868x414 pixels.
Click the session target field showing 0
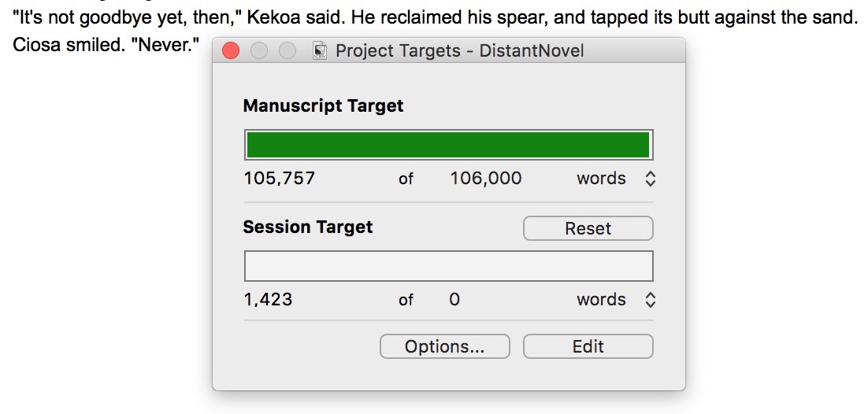(454, 300)
